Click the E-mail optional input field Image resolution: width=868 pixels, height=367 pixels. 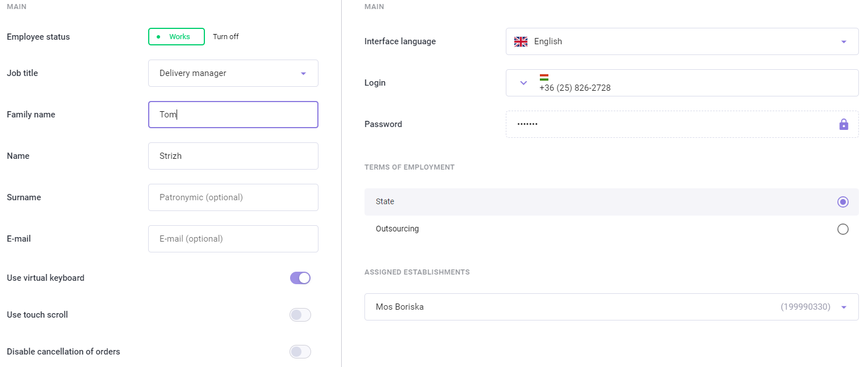233,239
